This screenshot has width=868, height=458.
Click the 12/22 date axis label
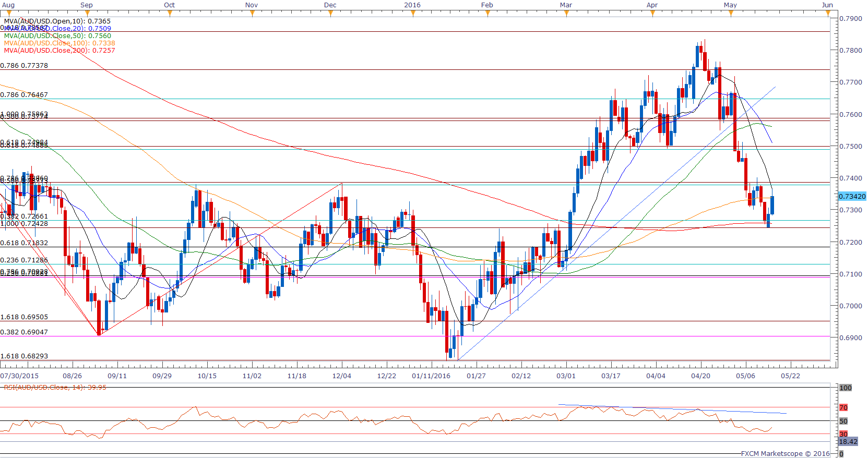coord(386,376)
